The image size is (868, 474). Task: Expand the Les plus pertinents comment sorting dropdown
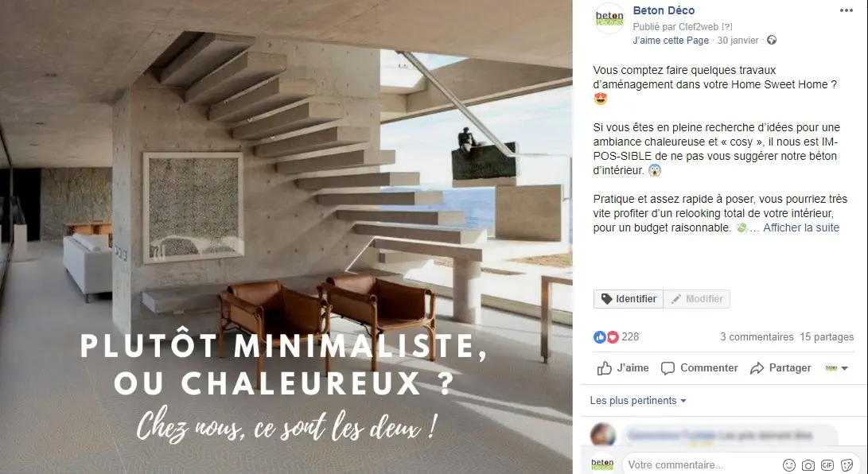pyautogui.click(x=638, y=401)
